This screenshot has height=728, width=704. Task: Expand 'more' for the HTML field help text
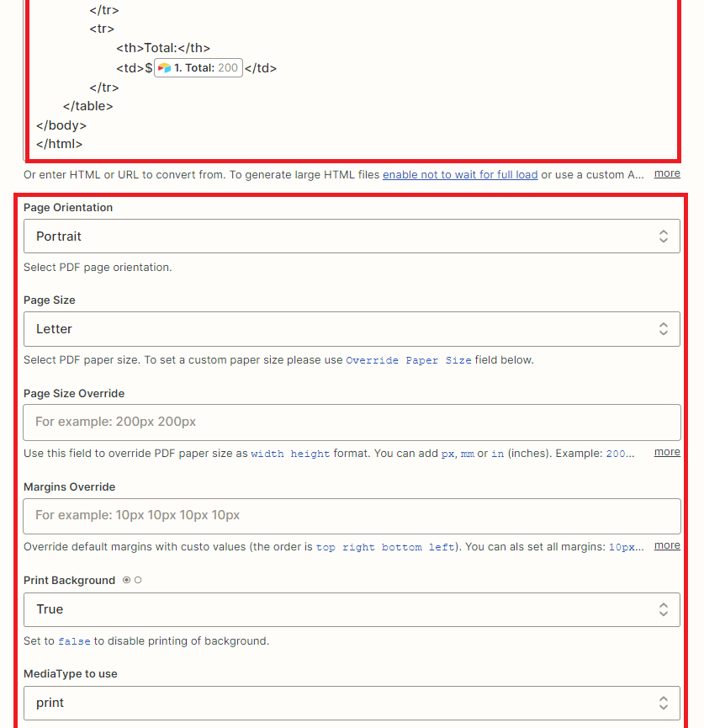[x=667, y=173]
